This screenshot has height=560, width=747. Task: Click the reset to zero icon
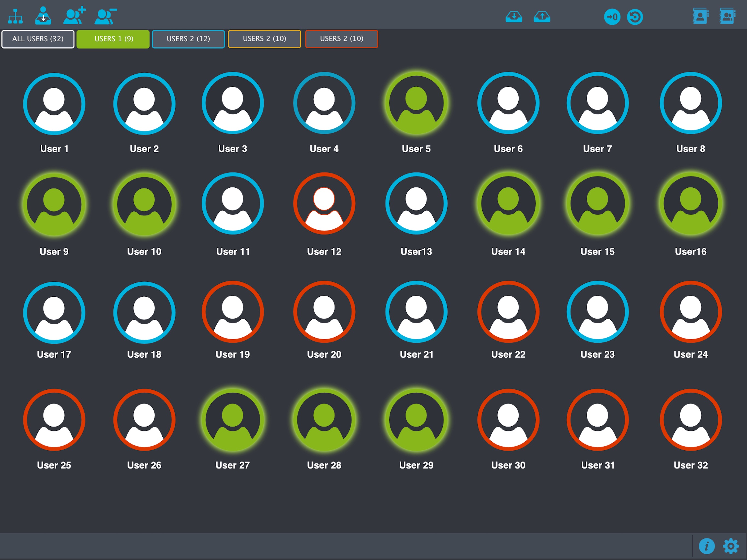point(612,17)
